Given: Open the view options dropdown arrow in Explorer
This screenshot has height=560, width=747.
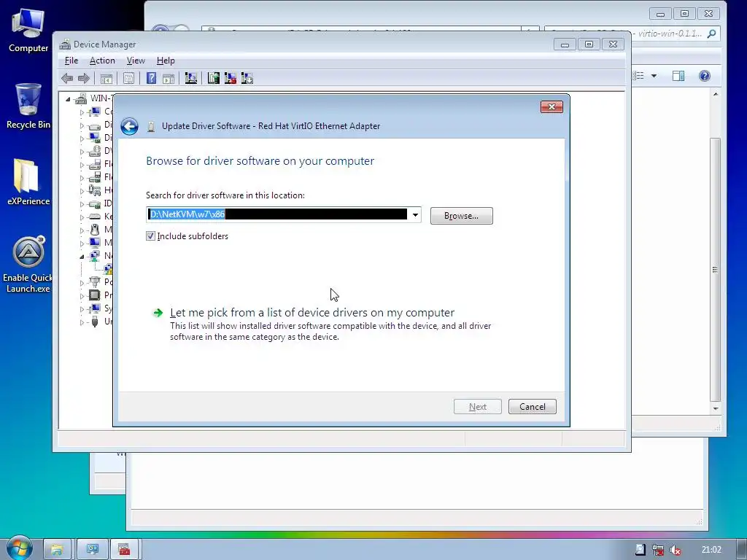Looking at the screenshot, I should click(x=654, y=76).
